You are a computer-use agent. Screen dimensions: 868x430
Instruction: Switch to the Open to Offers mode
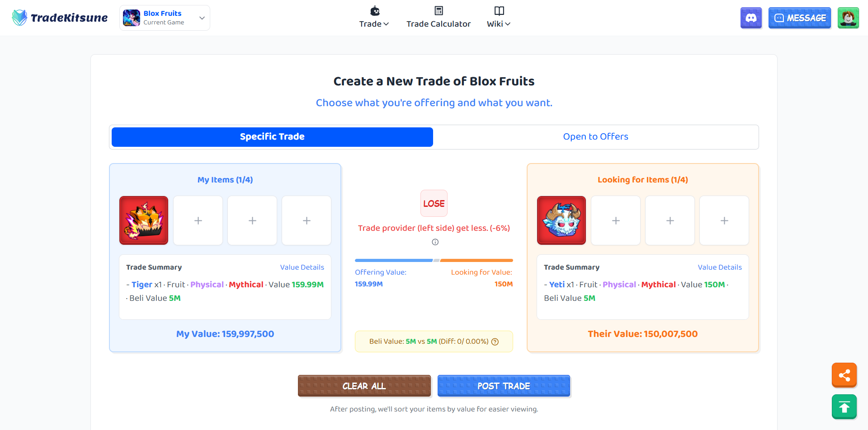click(595, 136)
